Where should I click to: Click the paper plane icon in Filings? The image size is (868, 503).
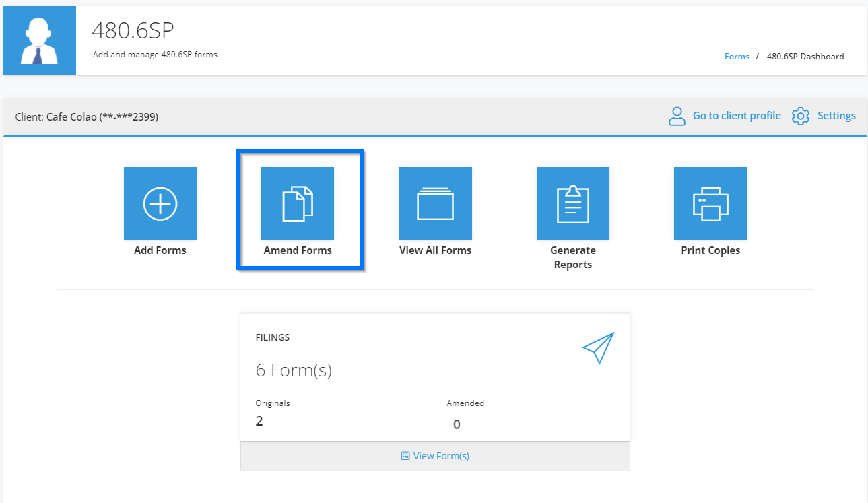pyautogui.click(x=599, y=347)
